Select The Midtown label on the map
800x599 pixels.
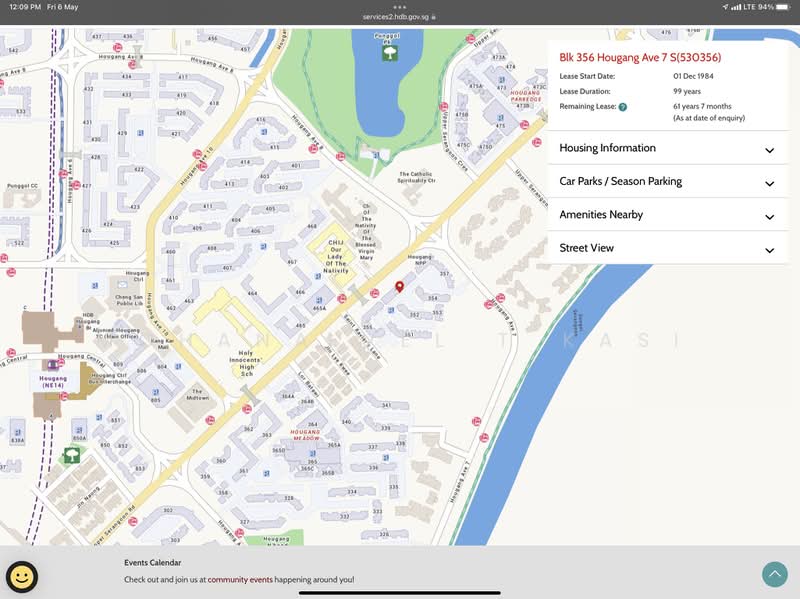(197, 394)
